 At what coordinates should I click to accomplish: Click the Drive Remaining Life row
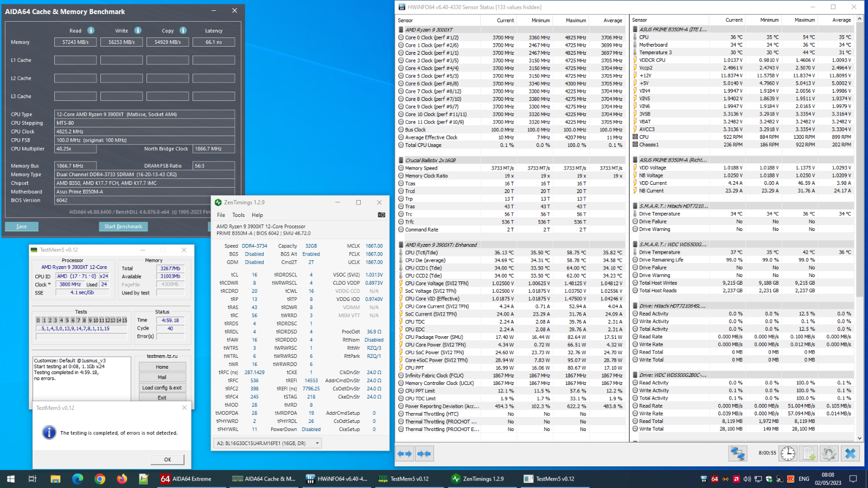743,260
